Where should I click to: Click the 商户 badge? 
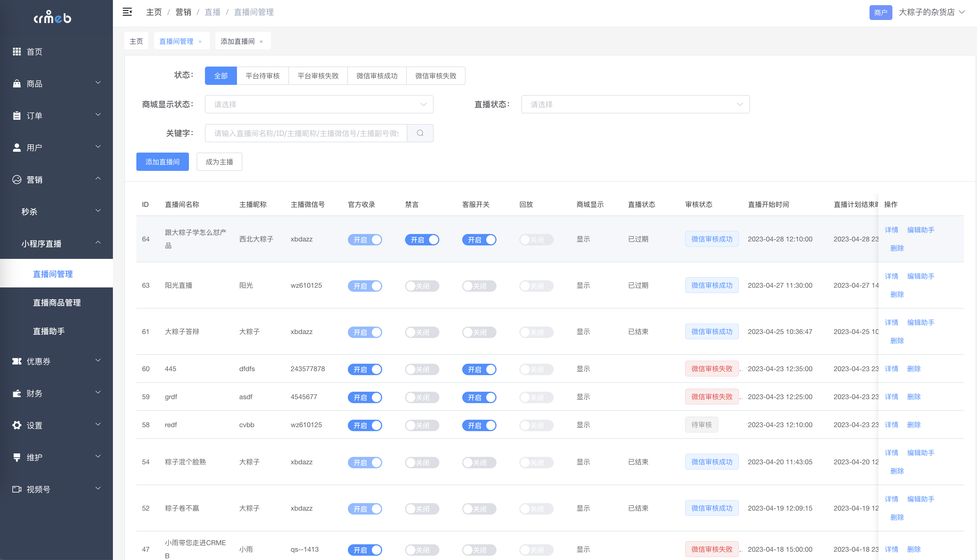pos(881,12)
